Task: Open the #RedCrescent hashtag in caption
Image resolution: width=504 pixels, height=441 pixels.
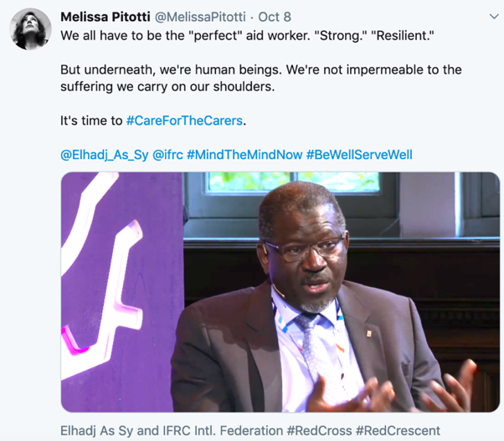Action: [x=398, y=431]
